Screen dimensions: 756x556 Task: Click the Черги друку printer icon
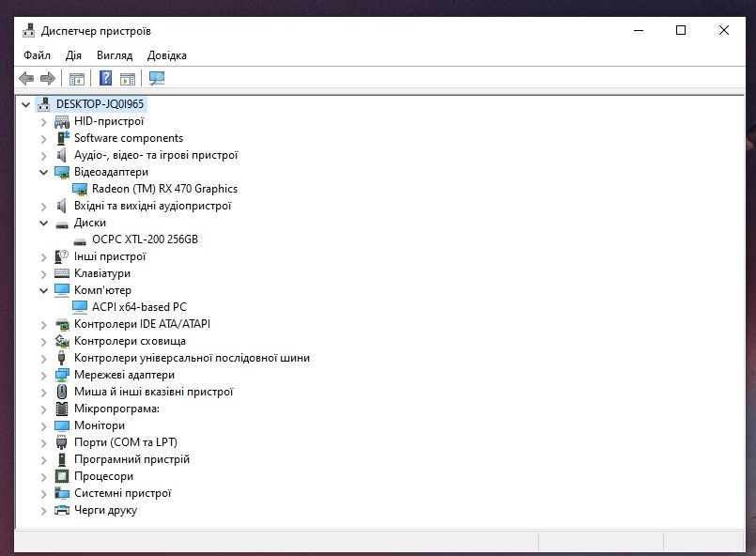[x=62, y=510]
